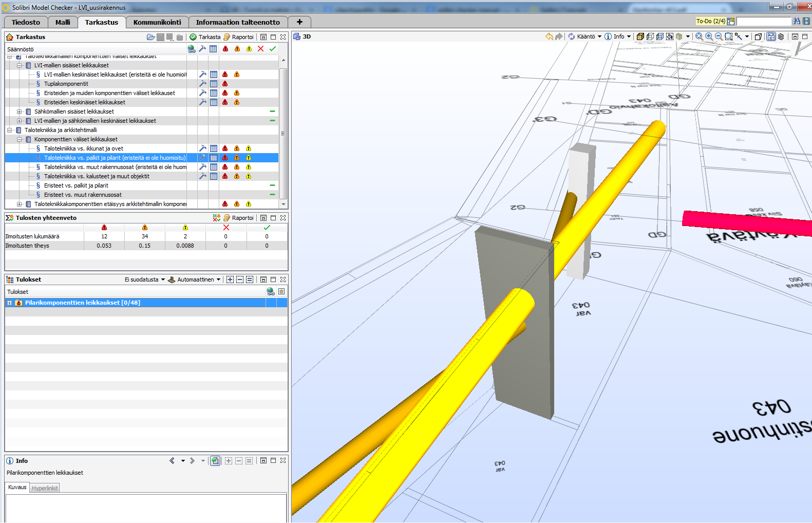
Task: Click expand all icon in Tulokset panel
Action: [230, 279]
